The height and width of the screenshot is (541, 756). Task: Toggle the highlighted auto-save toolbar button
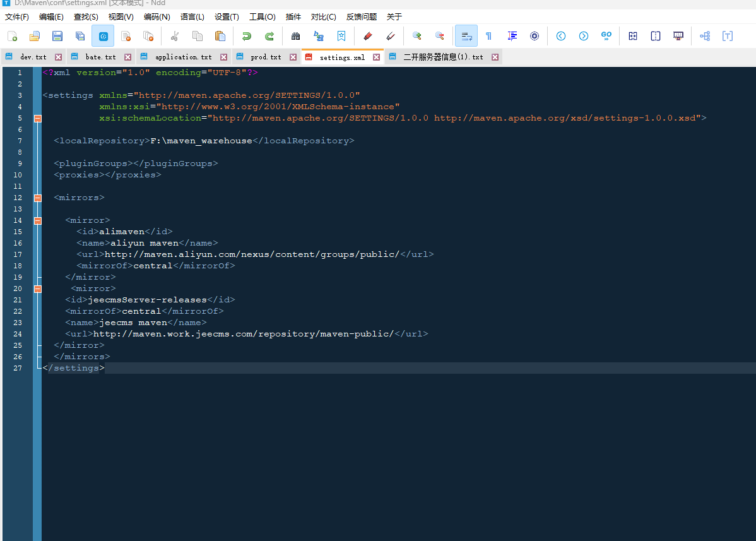tap(103, 36)
